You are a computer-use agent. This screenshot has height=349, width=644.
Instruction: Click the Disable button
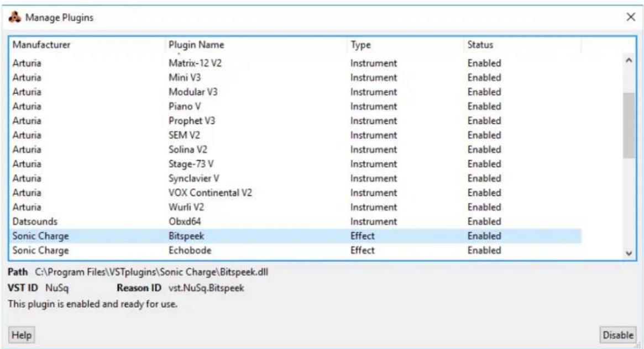click(x=617, y=335)
